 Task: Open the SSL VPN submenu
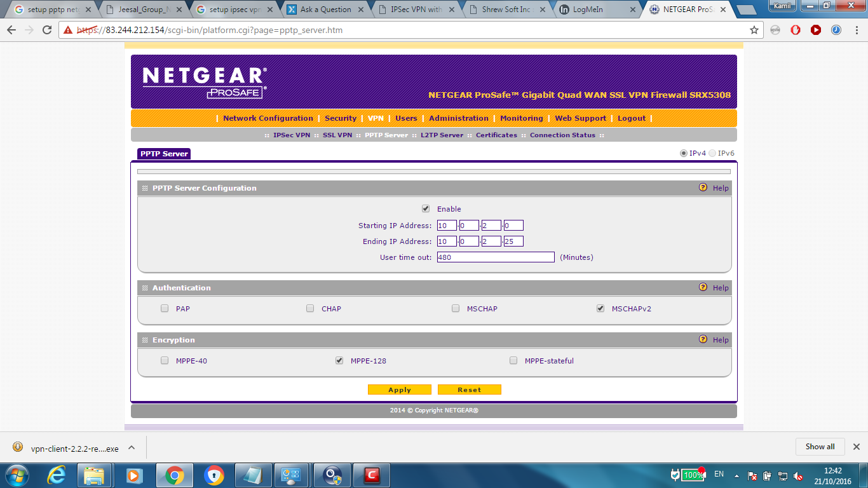tap(337, 135)
